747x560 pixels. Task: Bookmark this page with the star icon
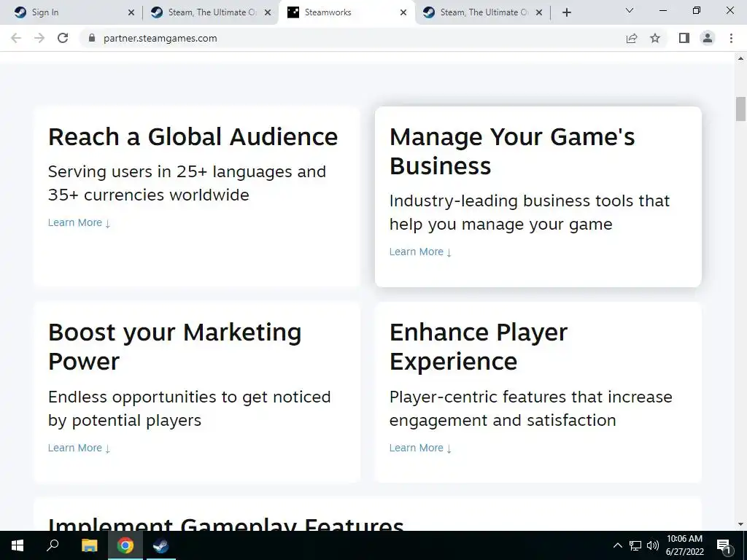pyautogui.click(x=655, y=38)
